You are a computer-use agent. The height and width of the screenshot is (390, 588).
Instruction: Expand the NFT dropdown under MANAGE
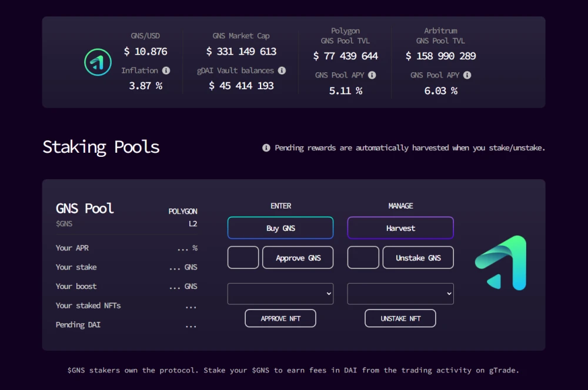(400, 294)
